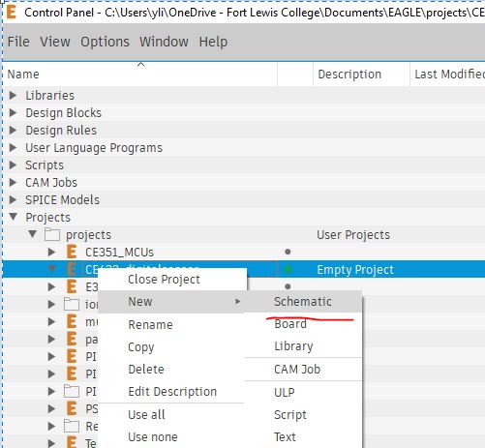Collapse the Projects tree node

point(13,217)
